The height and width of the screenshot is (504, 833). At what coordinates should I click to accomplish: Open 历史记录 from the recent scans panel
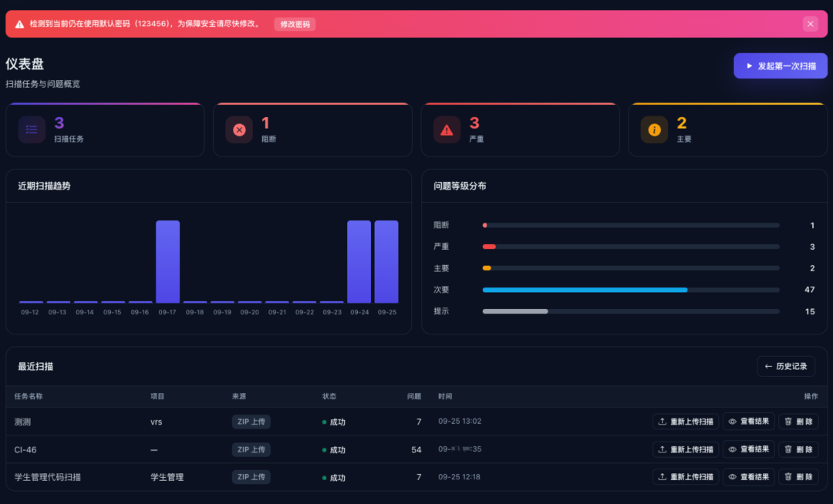(x=786, y=366)
